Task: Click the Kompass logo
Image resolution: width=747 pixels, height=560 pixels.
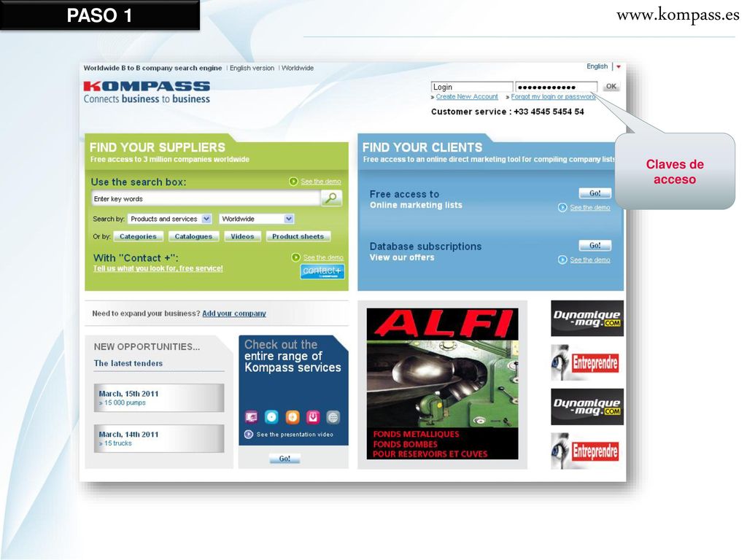Action: click(147, 93)
